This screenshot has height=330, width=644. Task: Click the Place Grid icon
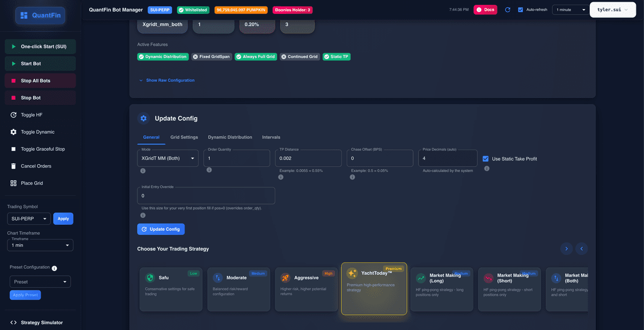(13, 183)
